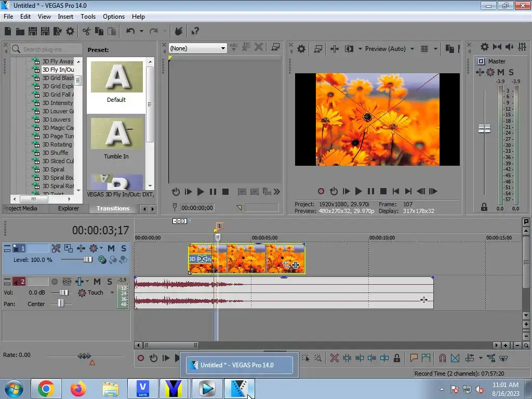Open Master bus audio properties gear
The height and width of the screenshot is (399, 532).
pyautogui.click(x=485, y=47)
